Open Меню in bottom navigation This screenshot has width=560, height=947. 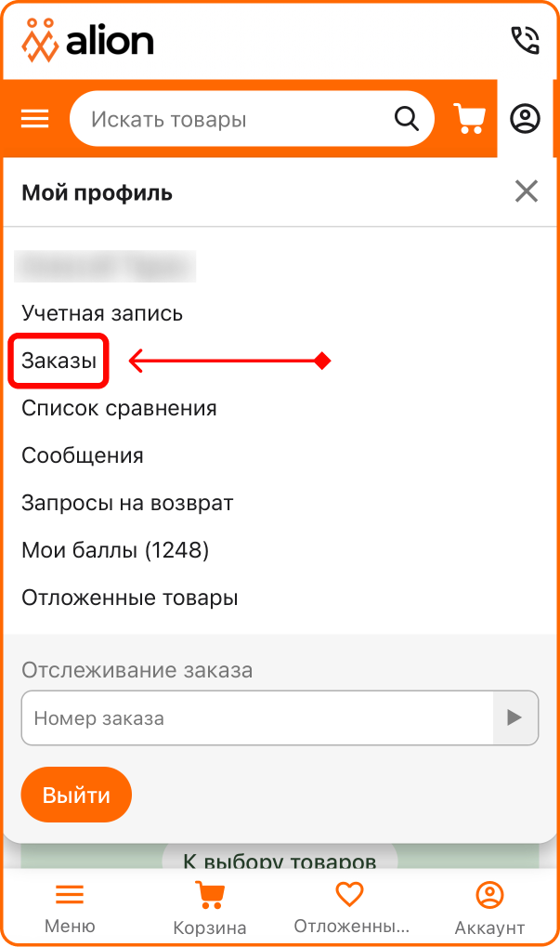tap(70, 908)
